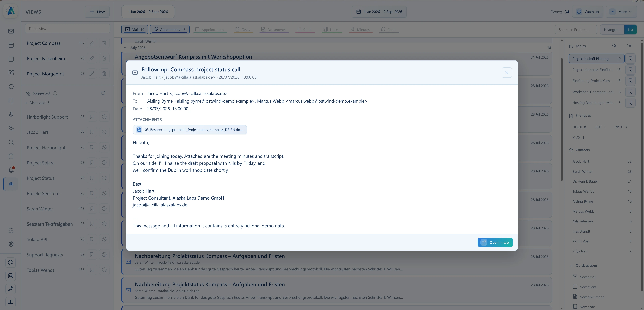Filter by DOCX 8 file type
Image resolution: width=644 pixels, height=310 pixels.
tap(579, 127)
